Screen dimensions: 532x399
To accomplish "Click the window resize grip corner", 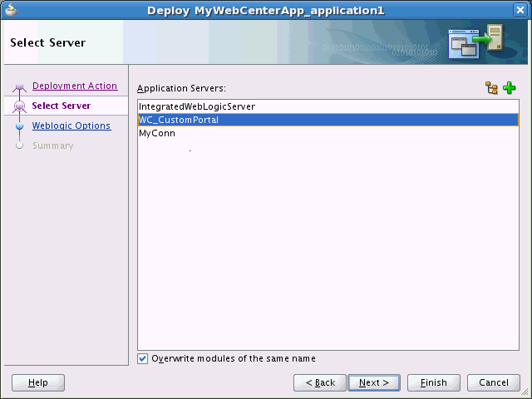I will (525, 392).
